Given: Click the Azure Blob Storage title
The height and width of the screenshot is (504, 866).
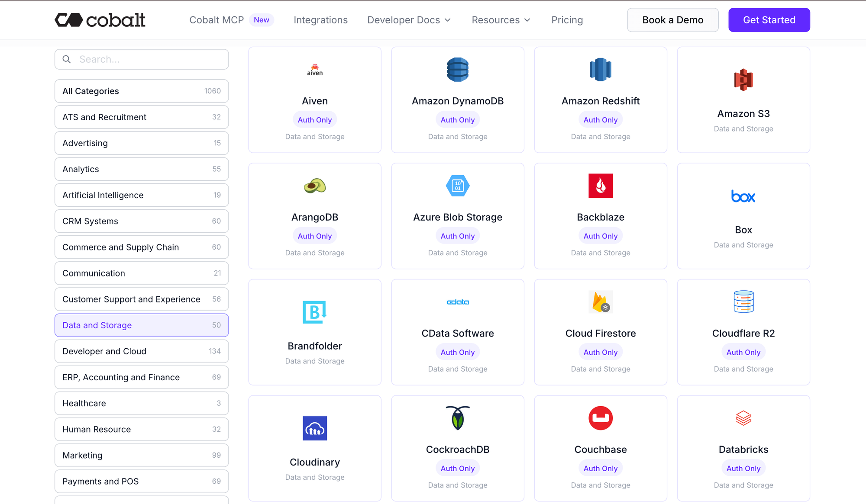Looking at the screenshot, I should [458, 217].
